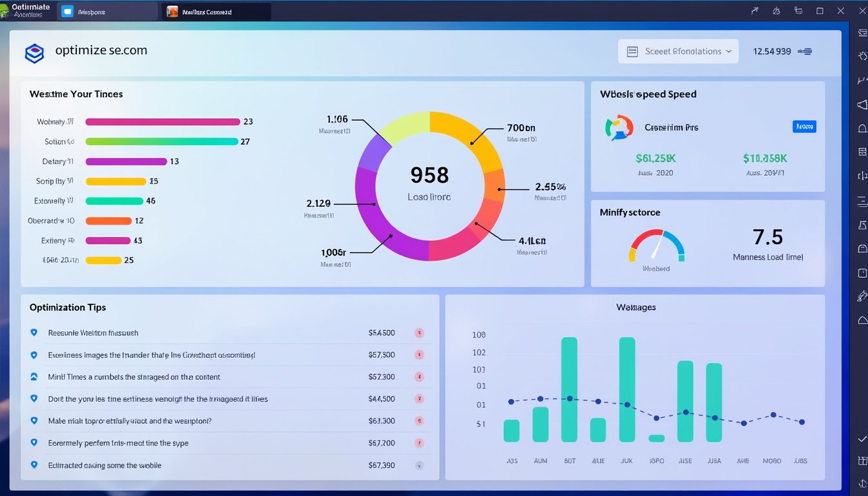868x496 pixels.
Task: Click the green $61,25K value
Action: point(655,158)
